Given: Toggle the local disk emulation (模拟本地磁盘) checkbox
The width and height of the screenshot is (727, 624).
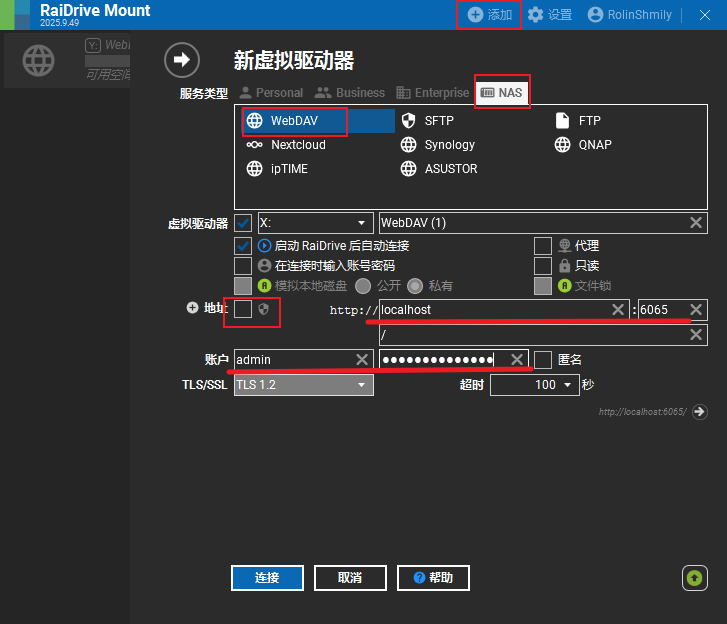Looking at the screenshot, I should [x=243, y=286].
